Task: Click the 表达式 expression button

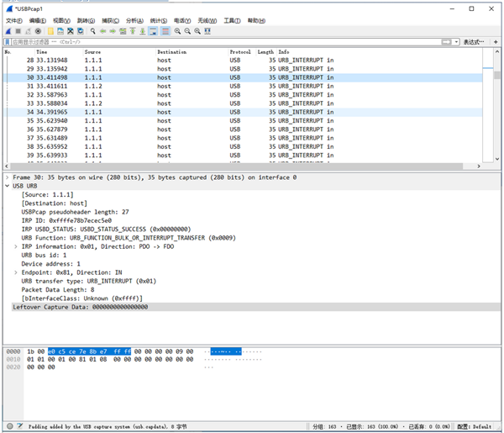Action: pyautogui.click(x=474, y=42)
